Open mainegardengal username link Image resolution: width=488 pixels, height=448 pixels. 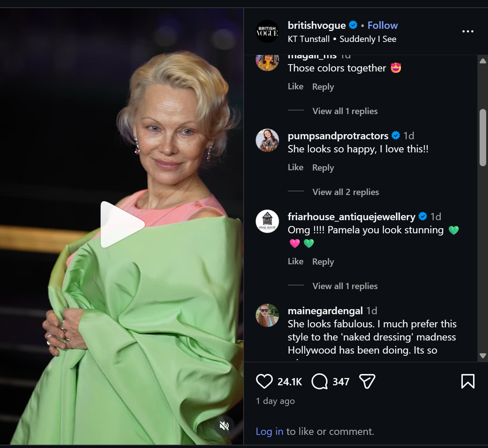[x=325, y=311]
